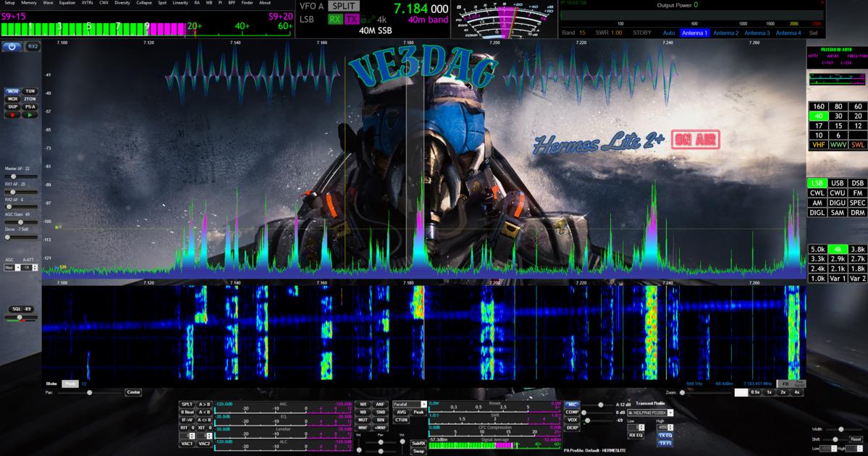Switch to the VHF band group
Image resolution: width=868 pixels, height=456 pixels.
[x=818, y=145]
